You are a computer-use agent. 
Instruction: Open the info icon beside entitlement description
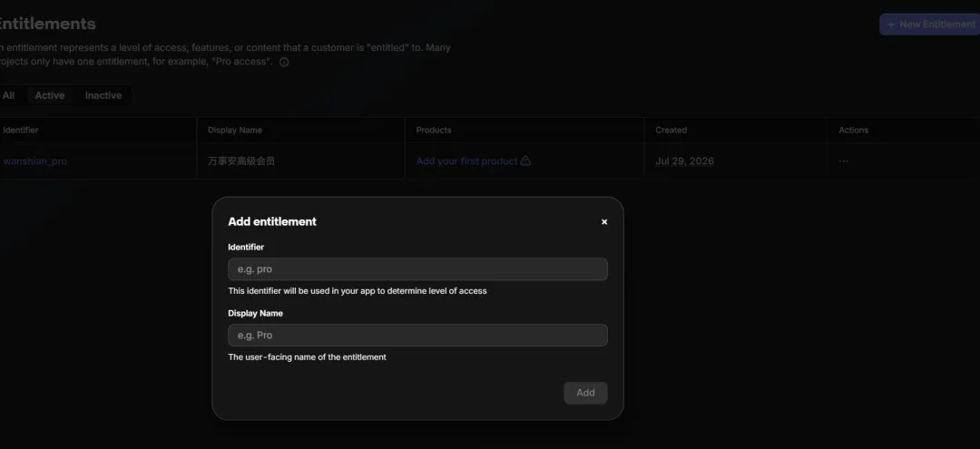pos(284,62)
